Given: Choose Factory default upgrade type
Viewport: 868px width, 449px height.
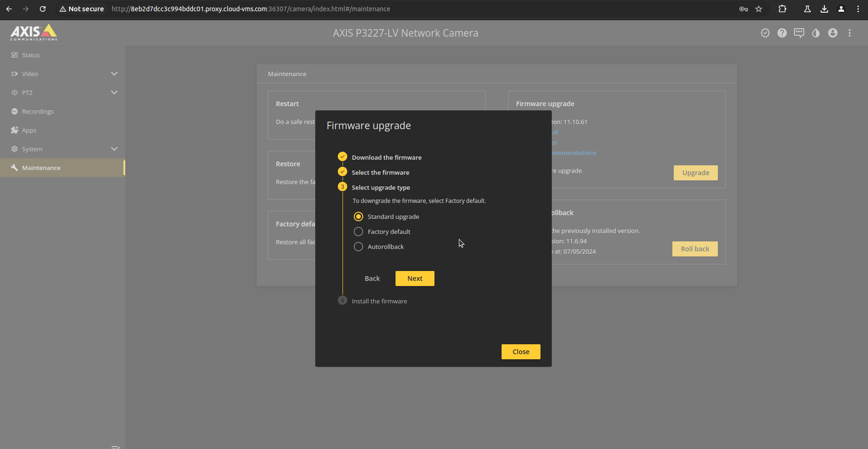Looking at the screenshot, I should [358, 232].
